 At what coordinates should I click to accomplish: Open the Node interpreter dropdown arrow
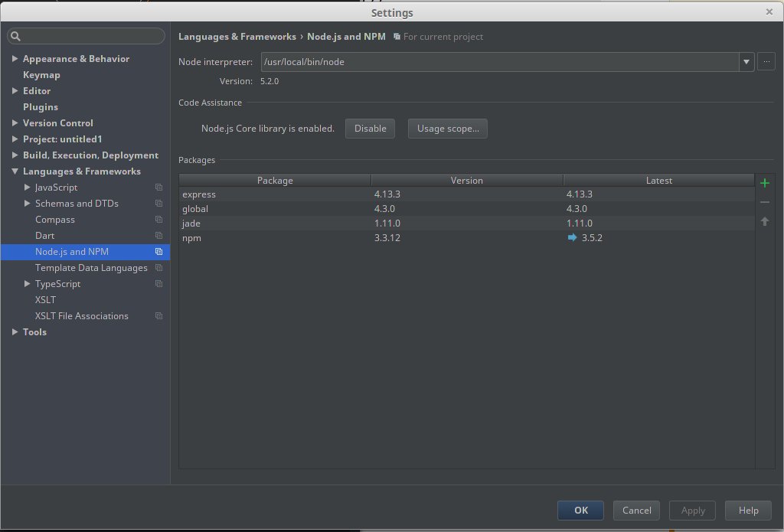tap(746, 62)
